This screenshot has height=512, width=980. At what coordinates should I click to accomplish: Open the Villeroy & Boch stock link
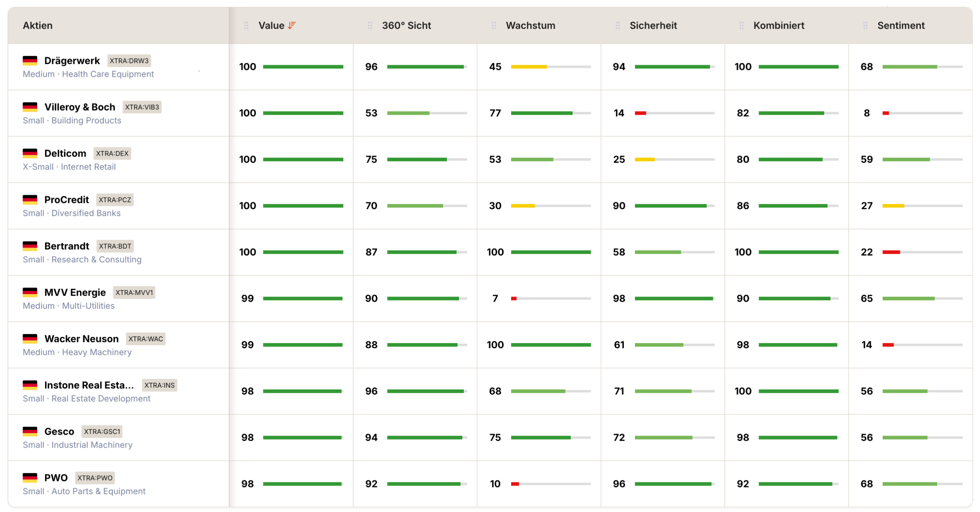click(x=79, y=107)
